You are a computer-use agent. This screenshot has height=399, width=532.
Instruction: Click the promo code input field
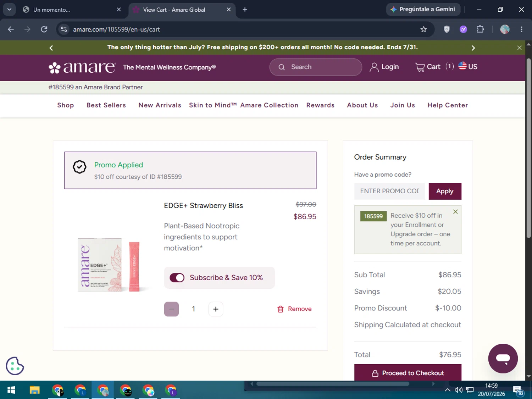(389, 191)
